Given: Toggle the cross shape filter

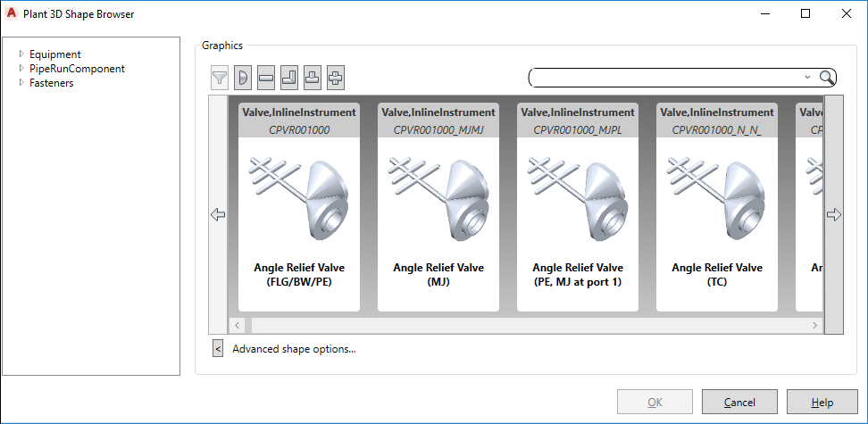Looking at the screenshot, I should point(336,78).
